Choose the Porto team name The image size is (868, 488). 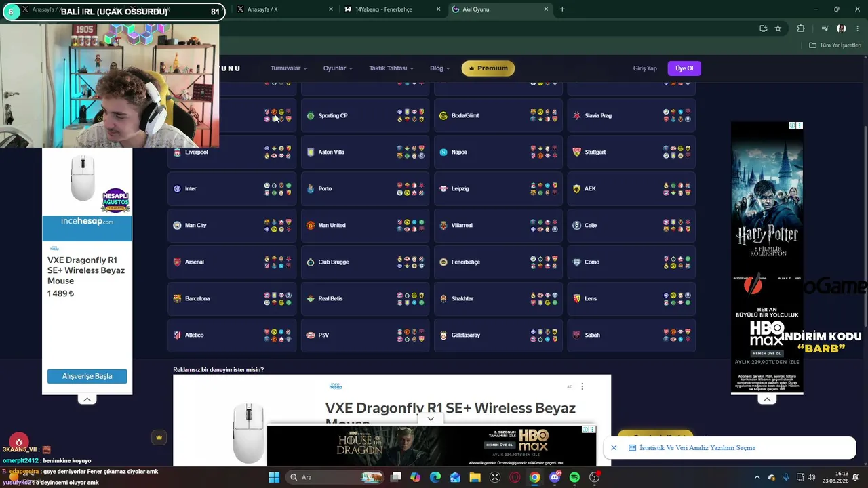[x=325, y=189]
